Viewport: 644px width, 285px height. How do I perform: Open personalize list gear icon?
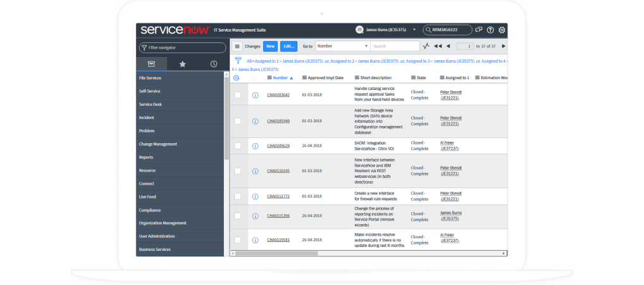tap(236, 78)
